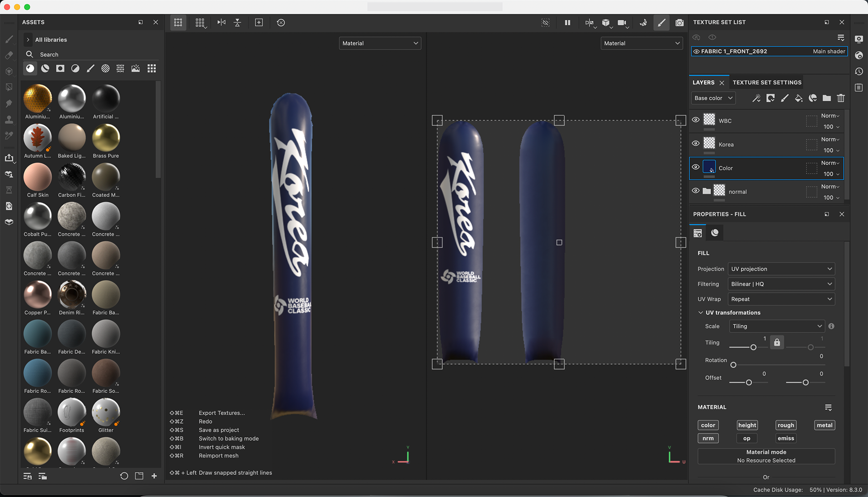This screenshot has width=868, height=497.
Task: Switch to Paint mode brush icon
Action: [661, 23]
